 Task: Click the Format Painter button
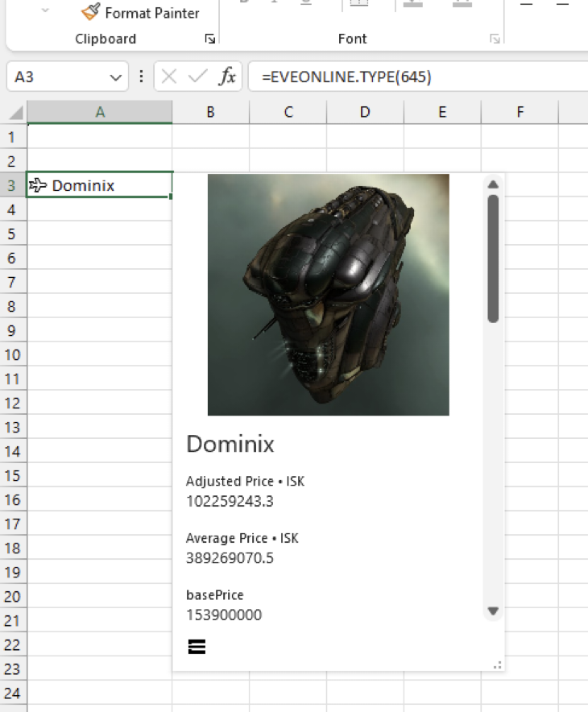[x=140, y=13]
